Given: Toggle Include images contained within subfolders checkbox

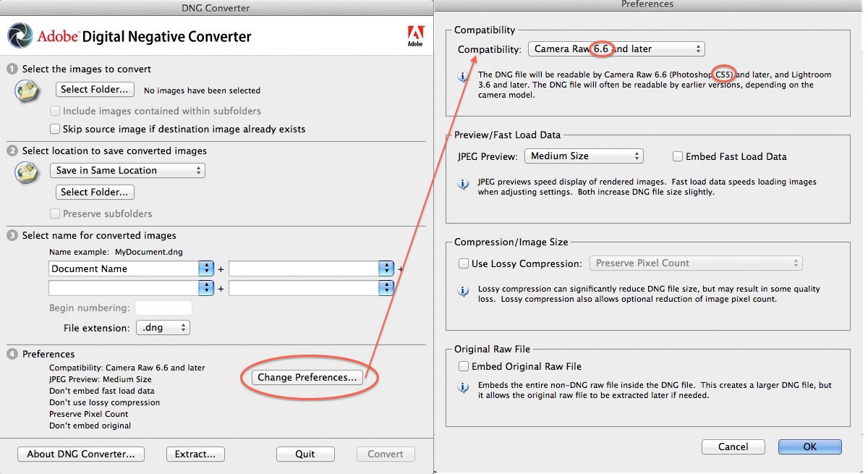Looking at the screenshot, I should coord(55,111).
